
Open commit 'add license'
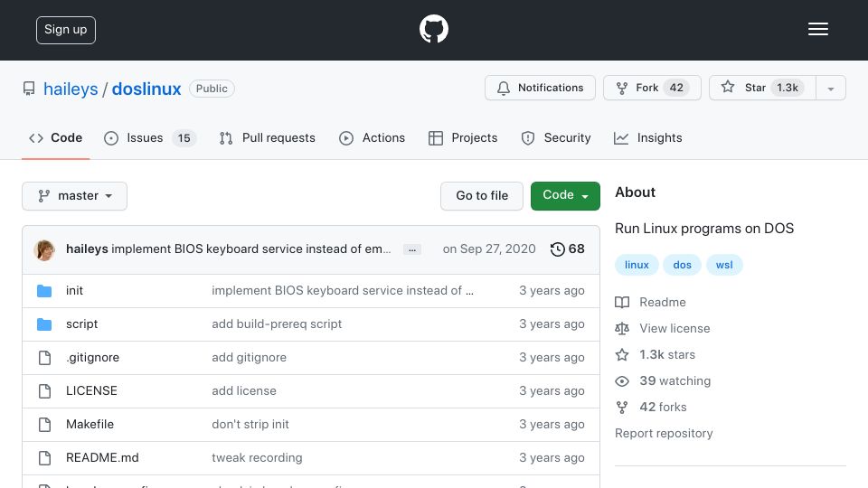[243, 390]
